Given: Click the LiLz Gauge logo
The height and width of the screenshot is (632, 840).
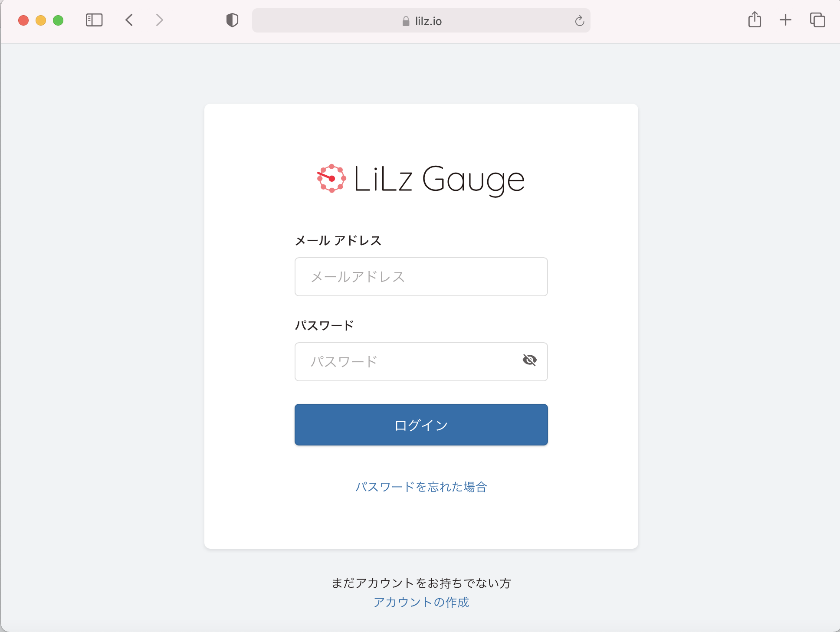Looking at the screenshot, I should click(x=419, y=179).
